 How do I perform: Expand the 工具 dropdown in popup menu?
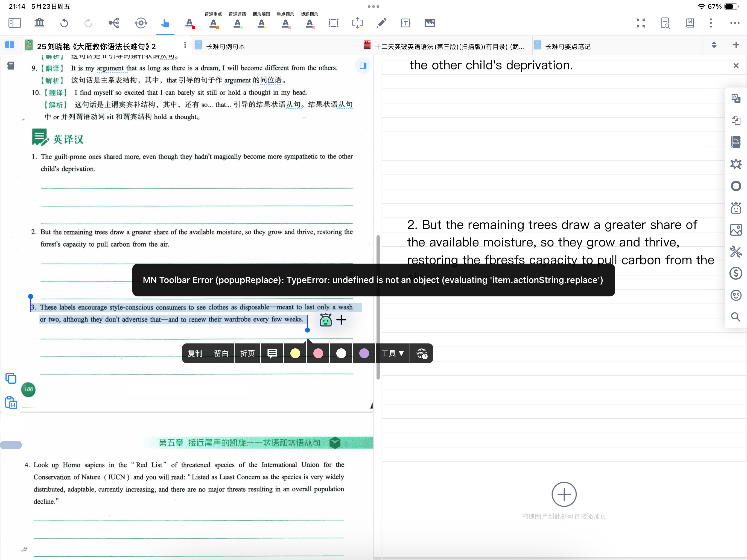pyautogui.click(x=392, y=353)
